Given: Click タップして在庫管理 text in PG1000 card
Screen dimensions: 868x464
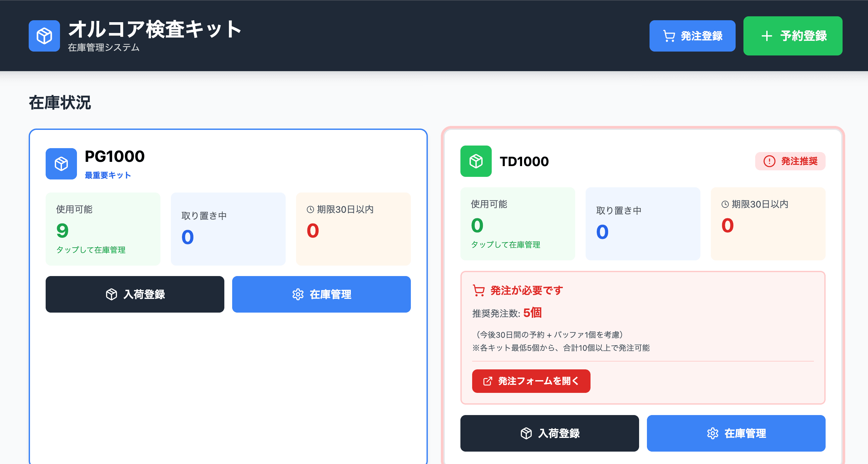Looking at the screenshot, I should tap(91, 250).
